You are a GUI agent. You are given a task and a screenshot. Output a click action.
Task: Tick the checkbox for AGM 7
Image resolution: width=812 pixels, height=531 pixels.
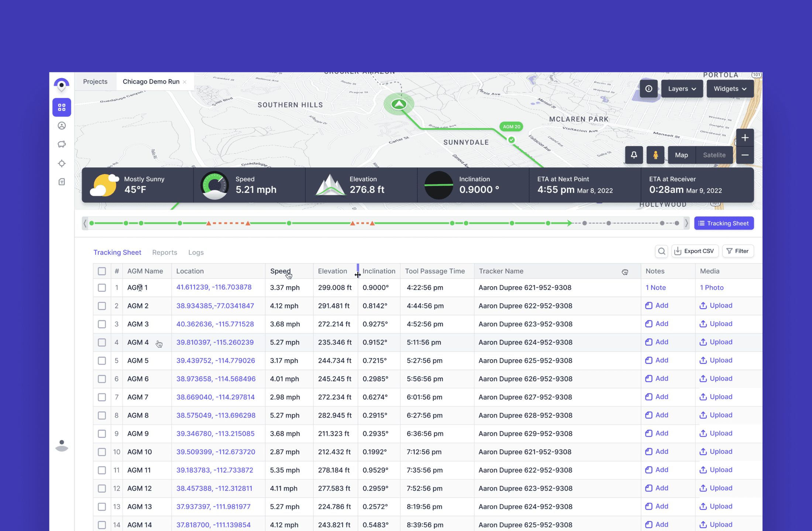(x=102, y=397)
